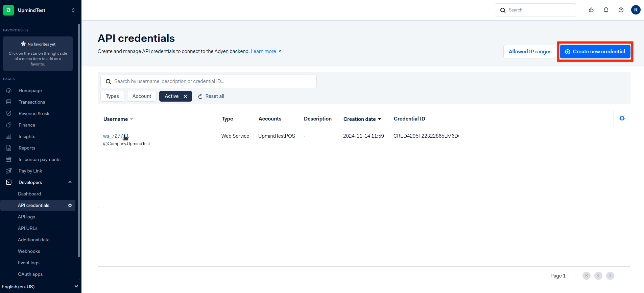The image size is (644, 293).
Task: Open the Account filter
Action: [142, 96]
